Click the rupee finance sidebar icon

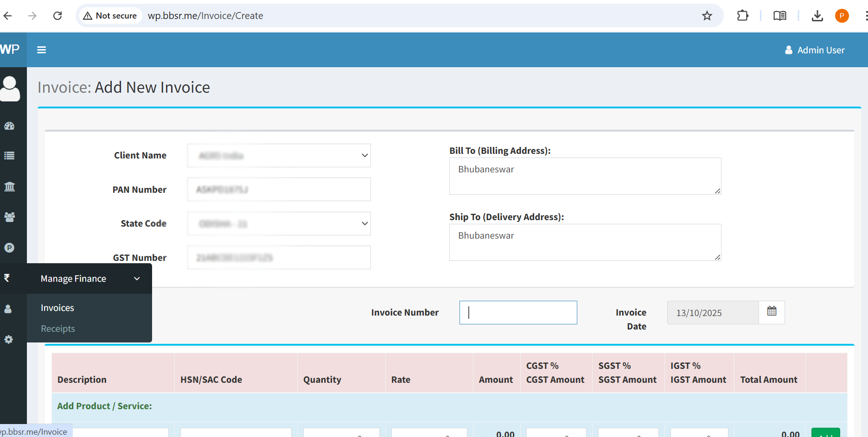click(x=7, y=278)
